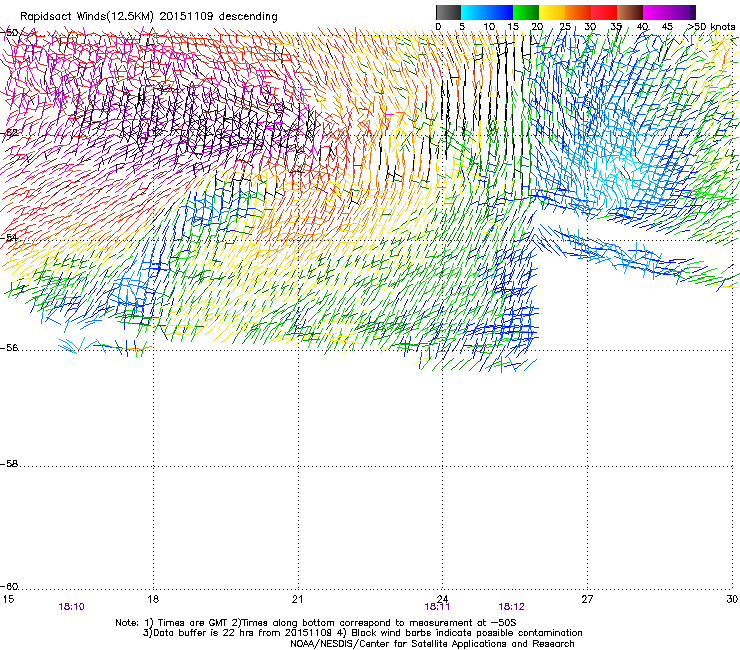Select the orange 25-30 knots legend segment

[x=578, y=12]
